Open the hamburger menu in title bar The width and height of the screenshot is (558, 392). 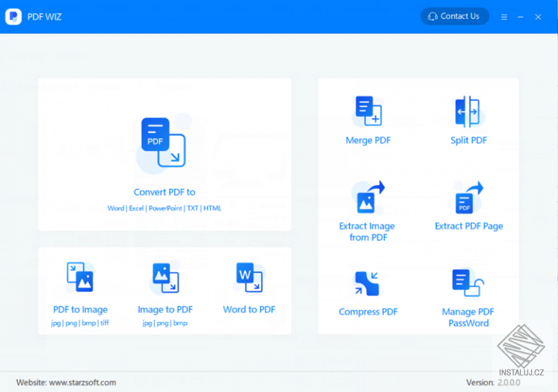click(x=504, y=17)
